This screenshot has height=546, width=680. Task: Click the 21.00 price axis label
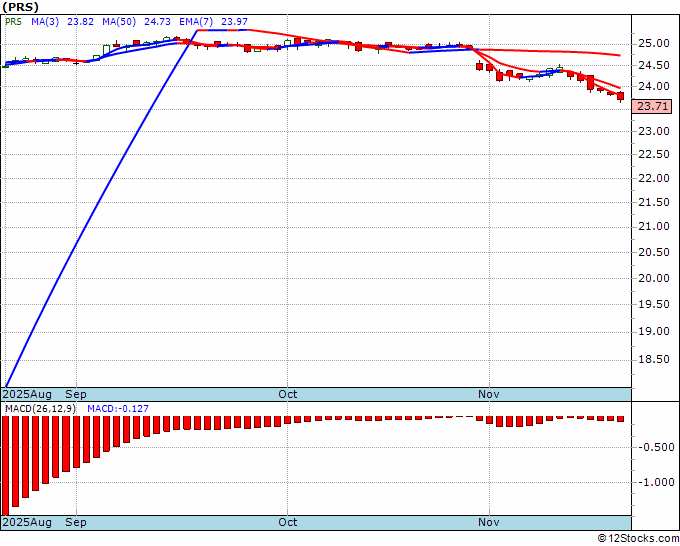point(654,227)
